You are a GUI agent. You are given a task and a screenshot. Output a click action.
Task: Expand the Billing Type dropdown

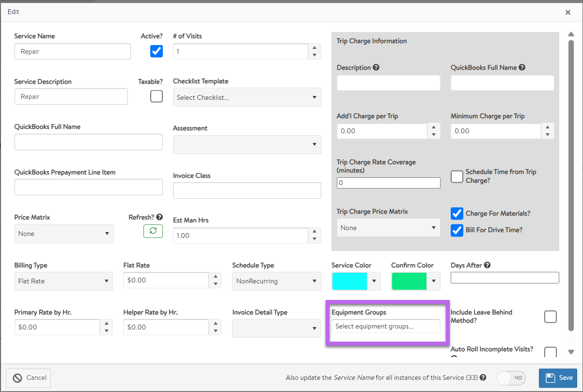63,281
